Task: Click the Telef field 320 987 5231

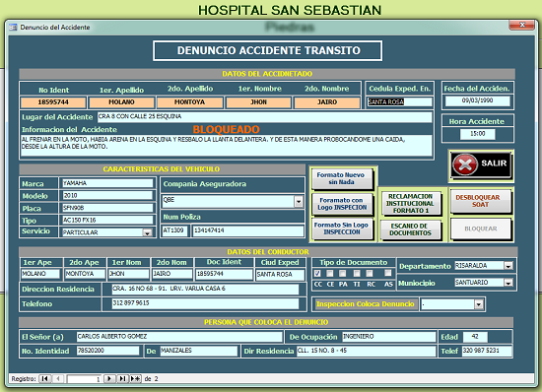Action: coord(487,351)
